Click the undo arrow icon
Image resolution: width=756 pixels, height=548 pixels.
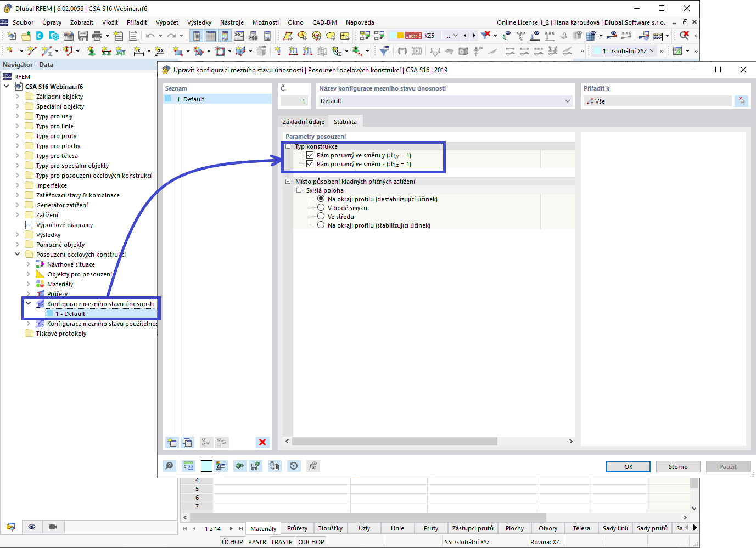(150, 36)
